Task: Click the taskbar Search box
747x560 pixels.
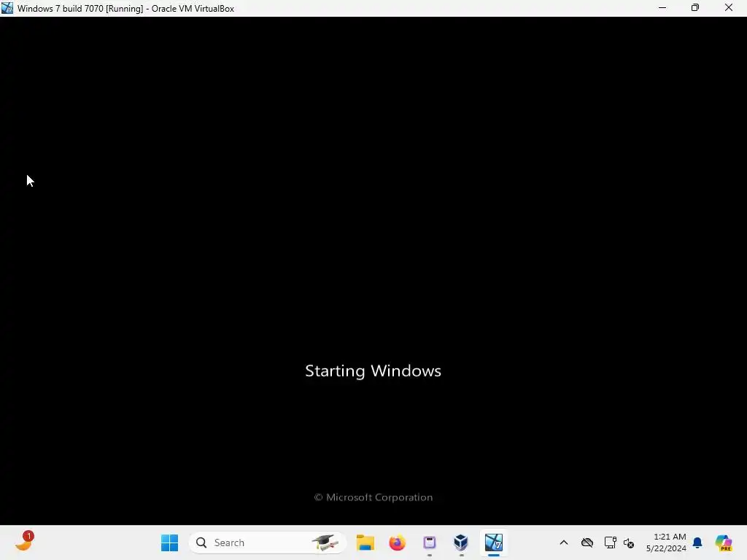Action: [x=267, y=542]
